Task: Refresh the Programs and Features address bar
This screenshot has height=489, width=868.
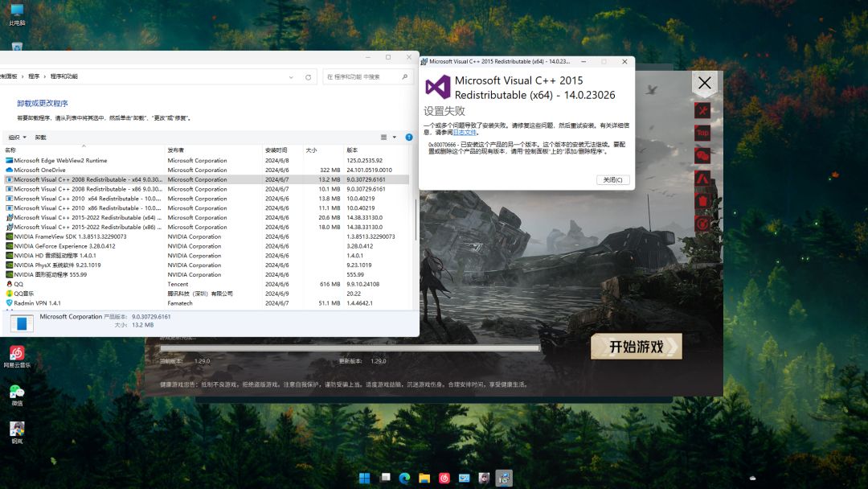Action: [309, 77]
